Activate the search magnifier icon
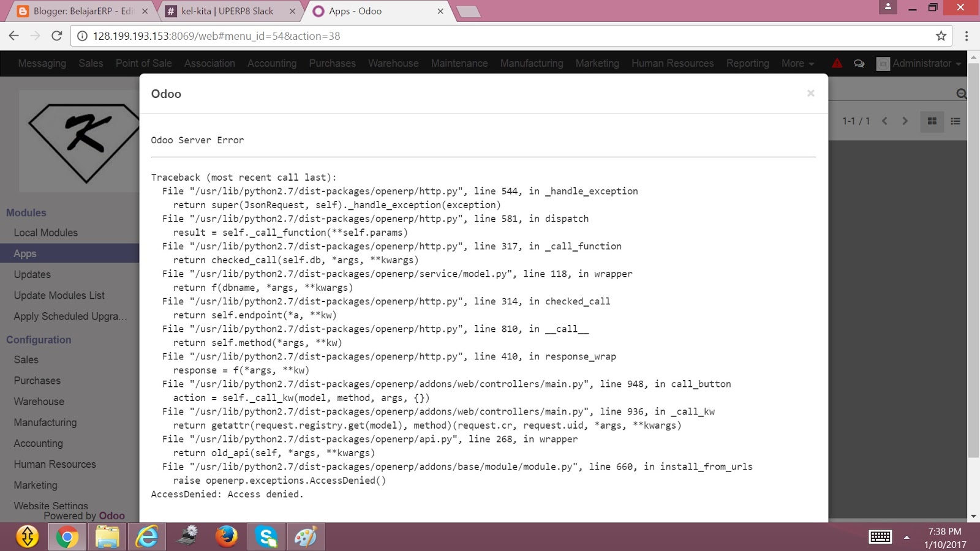980x551 pixels. (961, 93)
